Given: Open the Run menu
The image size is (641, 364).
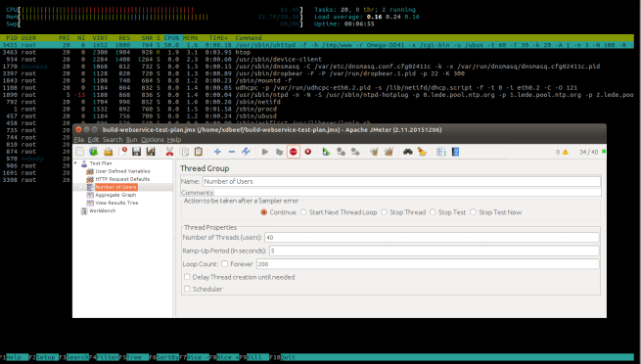Looking at the screenshot, I should 132,140.
